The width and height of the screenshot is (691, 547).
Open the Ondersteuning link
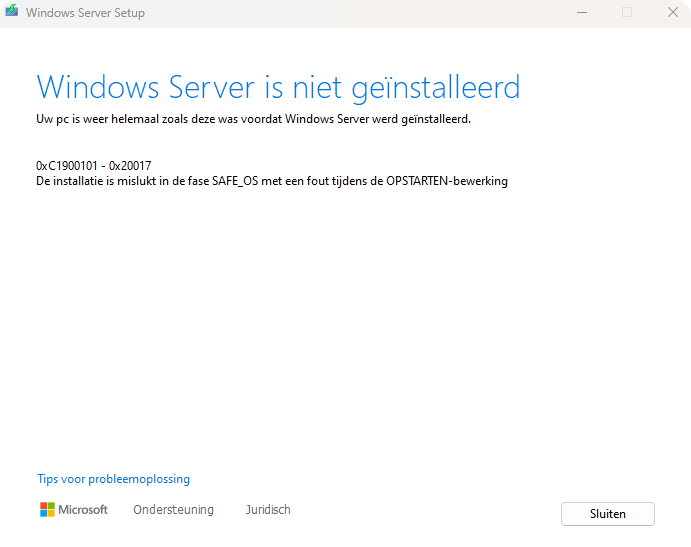[173, 510]
